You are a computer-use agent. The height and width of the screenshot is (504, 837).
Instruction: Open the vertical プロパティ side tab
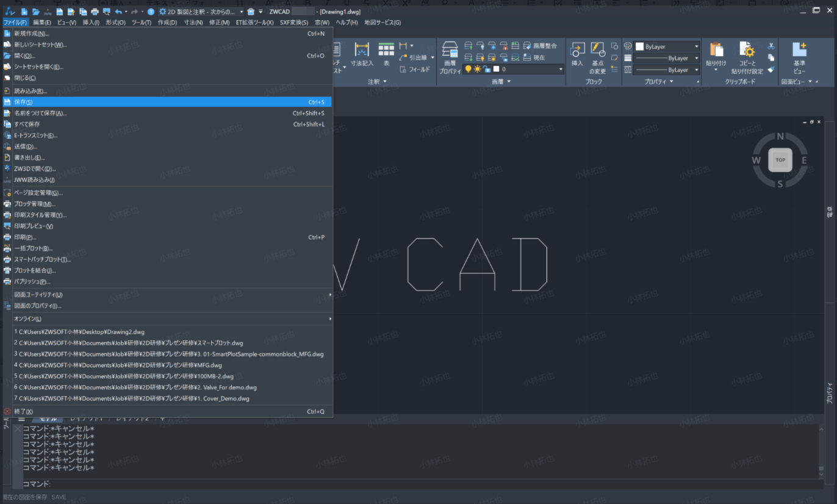pos(830,392)
